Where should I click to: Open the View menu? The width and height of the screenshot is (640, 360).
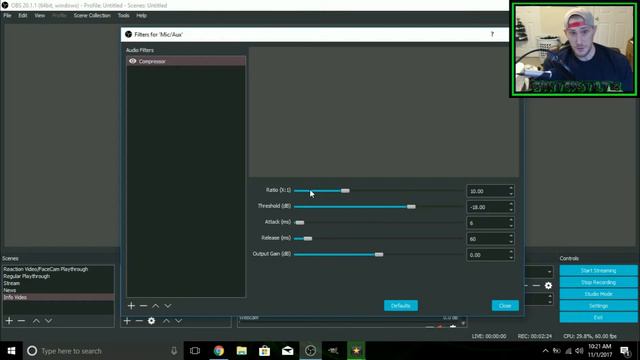pyautogui.click(x=40, y=16)
